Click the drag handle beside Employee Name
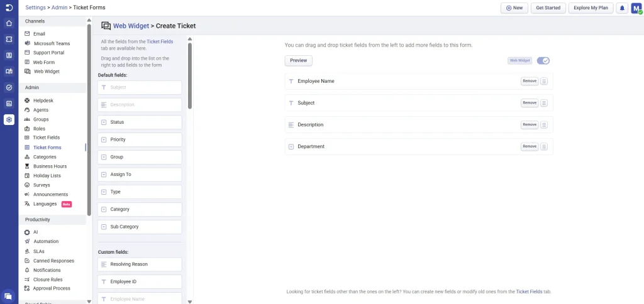 tap(545, 81)
